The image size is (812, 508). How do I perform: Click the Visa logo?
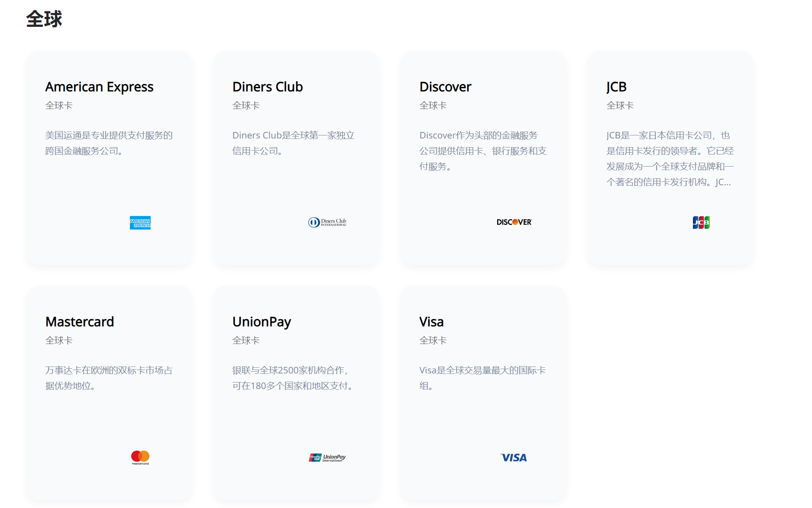[x=514, y=457]
